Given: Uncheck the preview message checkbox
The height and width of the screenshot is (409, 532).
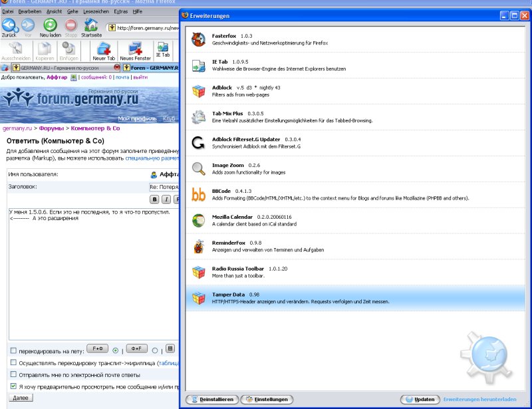Looking at the screenshot, I should 13,386.
